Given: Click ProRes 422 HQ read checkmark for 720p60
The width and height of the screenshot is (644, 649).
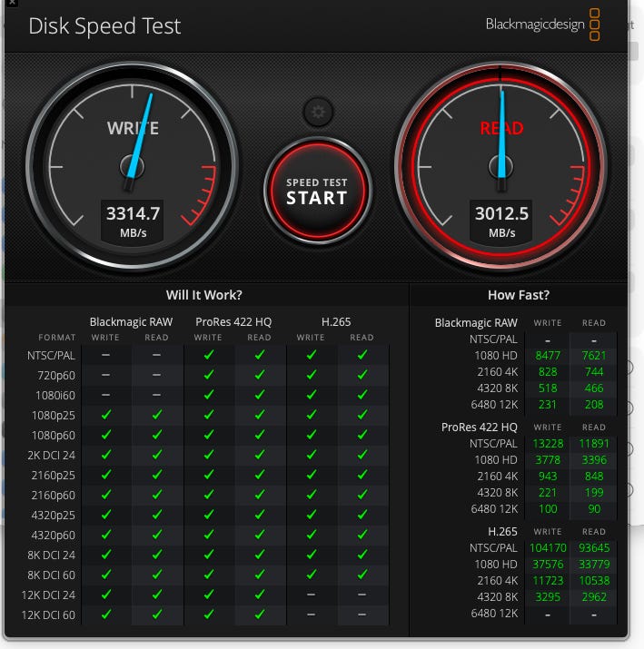Looking at the screenshot, I should point(260,375).
